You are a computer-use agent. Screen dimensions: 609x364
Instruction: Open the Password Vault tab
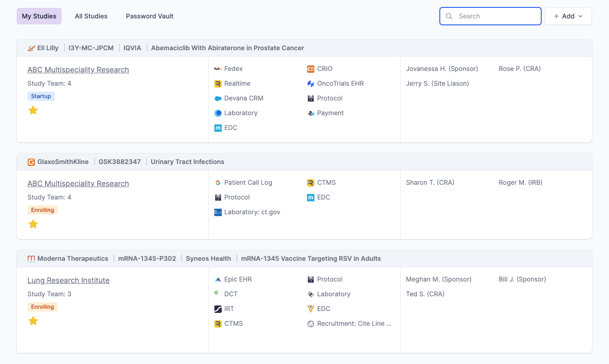[x=150, y=16]
